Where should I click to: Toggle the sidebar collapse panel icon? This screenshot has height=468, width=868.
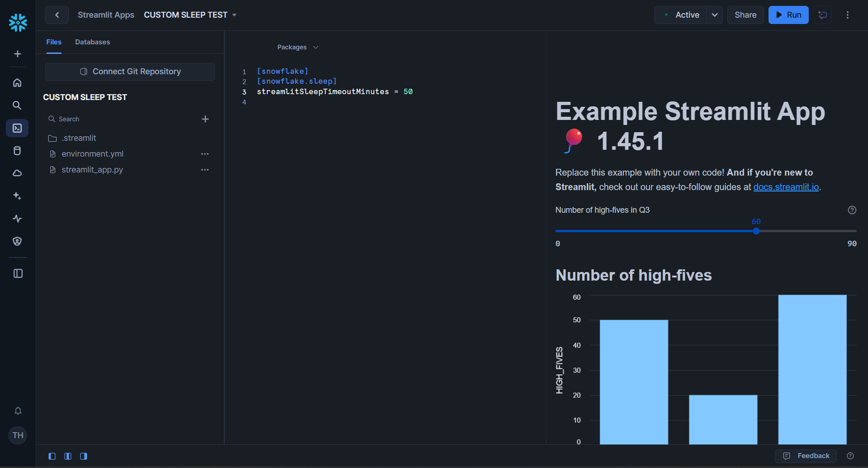point(18,273)
